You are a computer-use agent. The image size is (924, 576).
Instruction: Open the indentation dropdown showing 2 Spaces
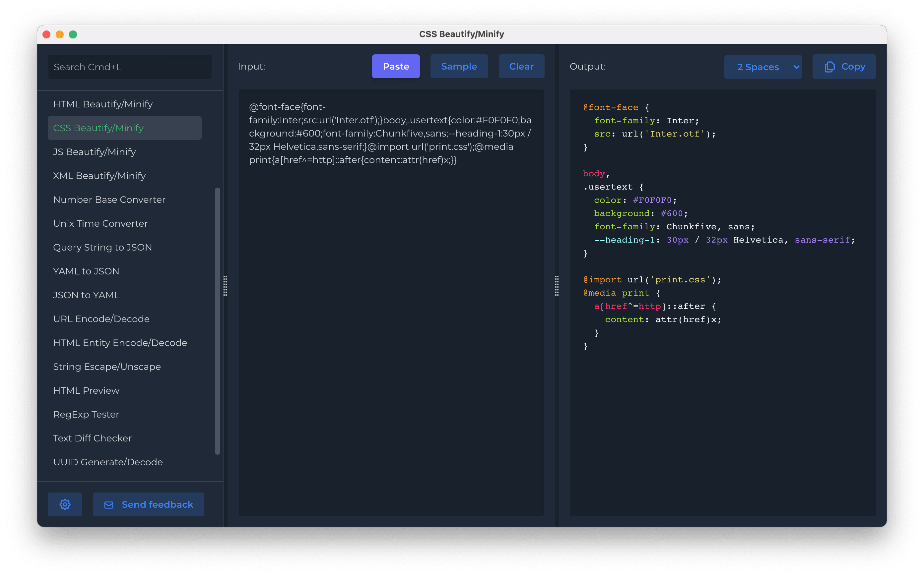763,67
